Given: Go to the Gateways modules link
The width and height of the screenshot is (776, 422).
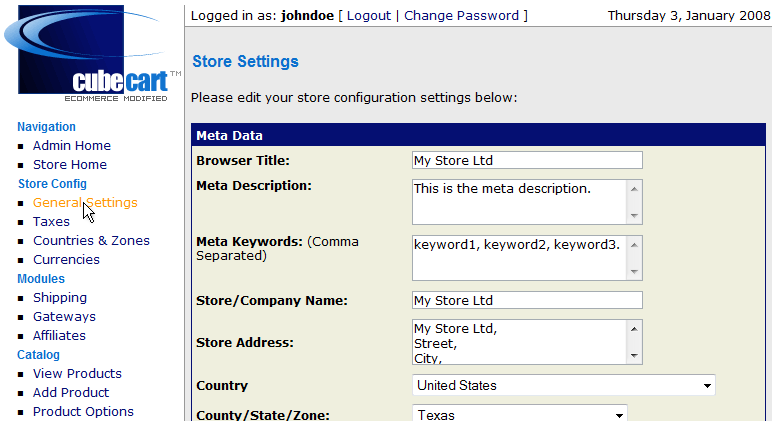Looking at the screenshot, I should 64,317.
